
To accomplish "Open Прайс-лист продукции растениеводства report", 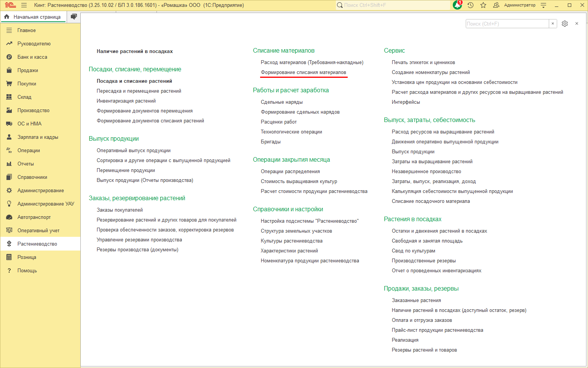I will pyautogui.click(x=438, y=330).
